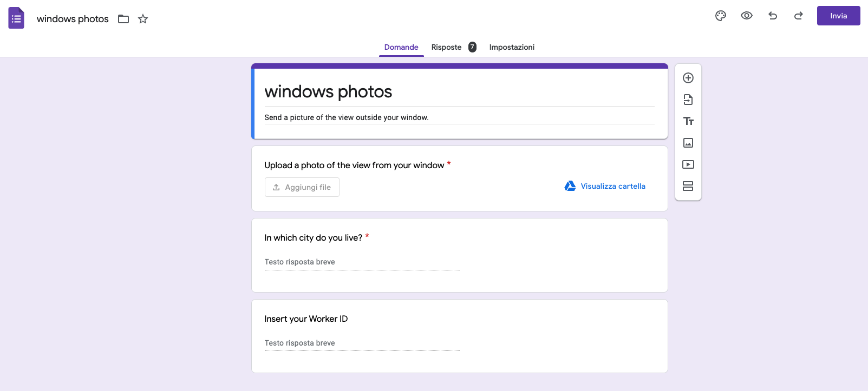
Task: Click the import questions icon
Action: [688, 100]
